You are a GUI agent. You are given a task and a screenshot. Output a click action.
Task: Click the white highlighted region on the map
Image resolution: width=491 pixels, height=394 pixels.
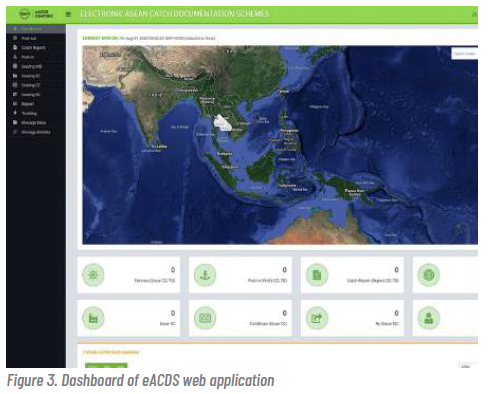[223, 123]
